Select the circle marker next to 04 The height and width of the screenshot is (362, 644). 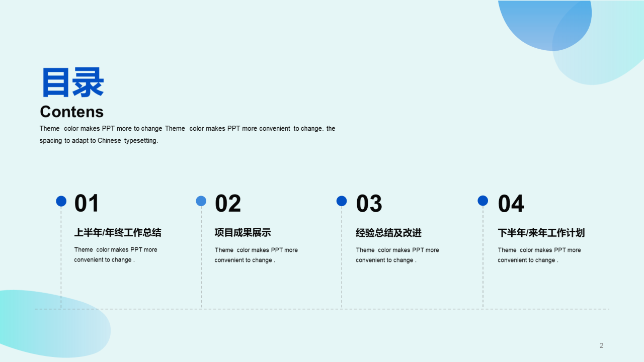tap(483, 201)
